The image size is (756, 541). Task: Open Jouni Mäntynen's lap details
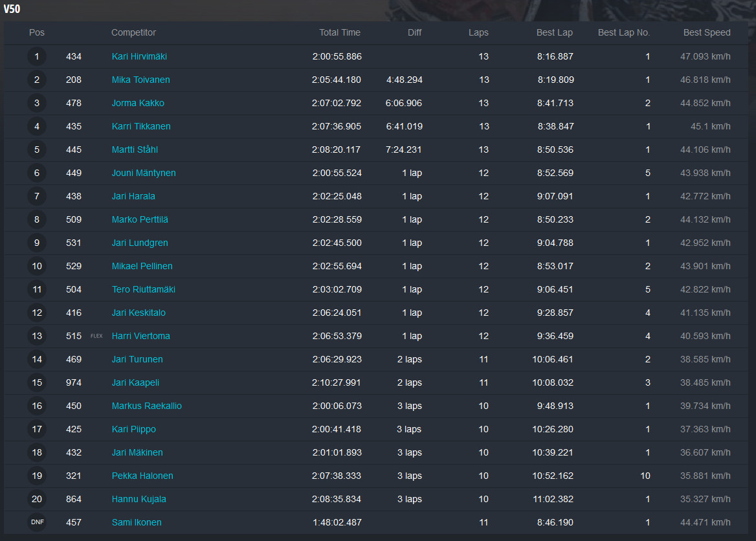pos(144,173)
